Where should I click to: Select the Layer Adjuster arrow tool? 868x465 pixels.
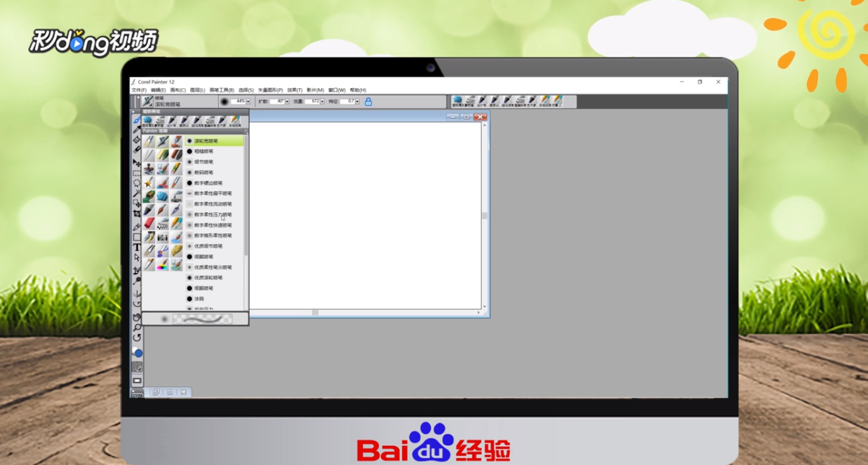pyautogui.click(x=137, y=162)
